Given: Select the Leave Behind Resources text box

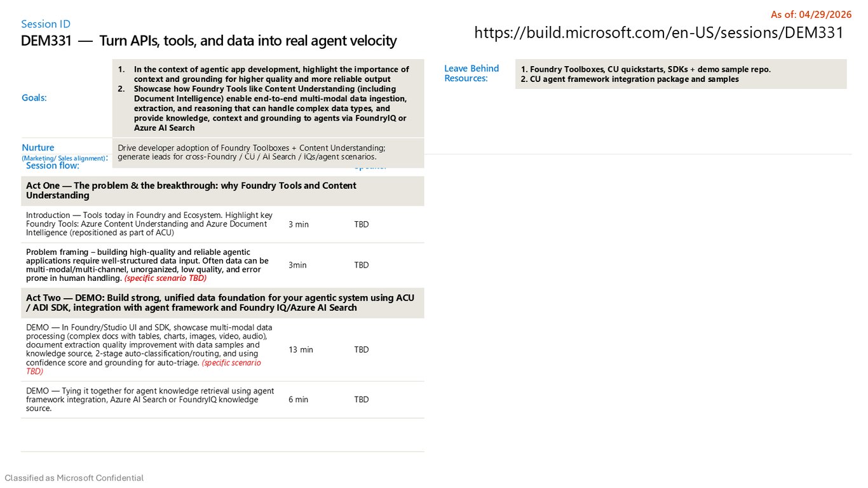Looking at the screenshot, I should pyautogui.click(x=681, y=74).
